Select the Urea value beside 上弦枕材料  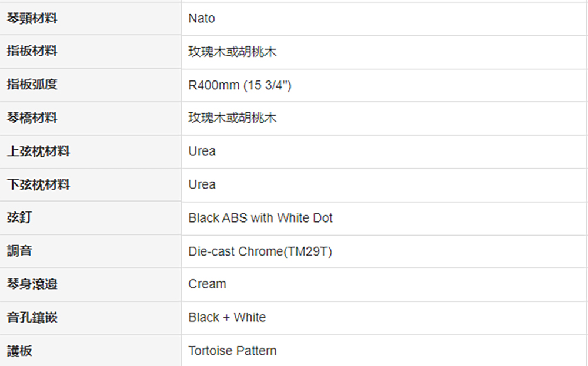202,152
